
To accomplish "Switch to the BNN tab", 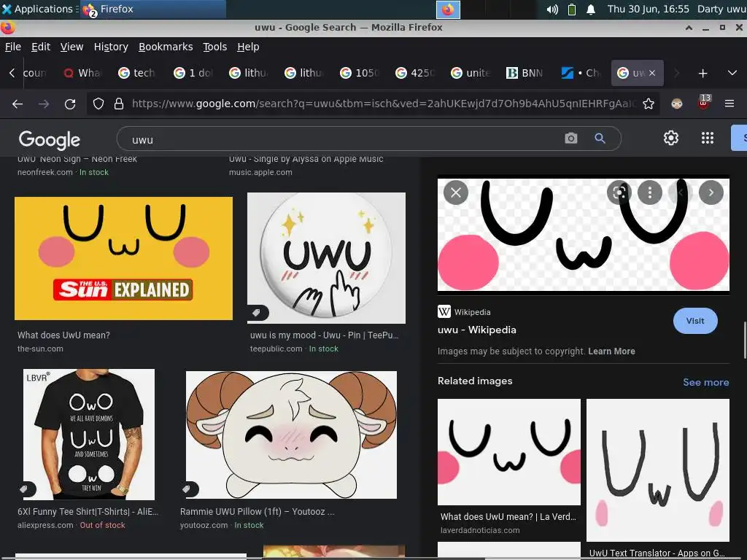I will 525,73.
